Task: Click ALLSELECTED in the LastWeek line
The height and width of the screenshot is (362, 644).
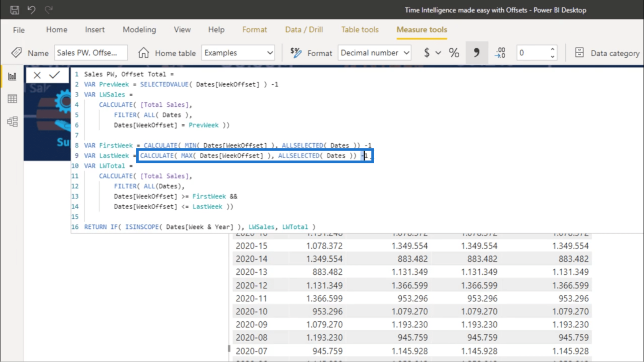Action: (x=299, y=156)
